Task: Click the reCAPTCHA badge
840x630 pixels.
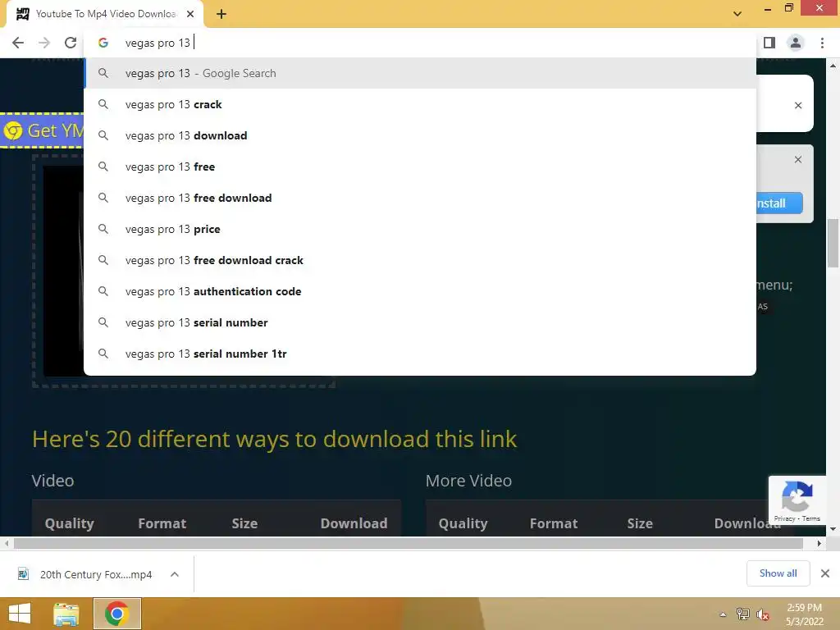Action: 797,500
